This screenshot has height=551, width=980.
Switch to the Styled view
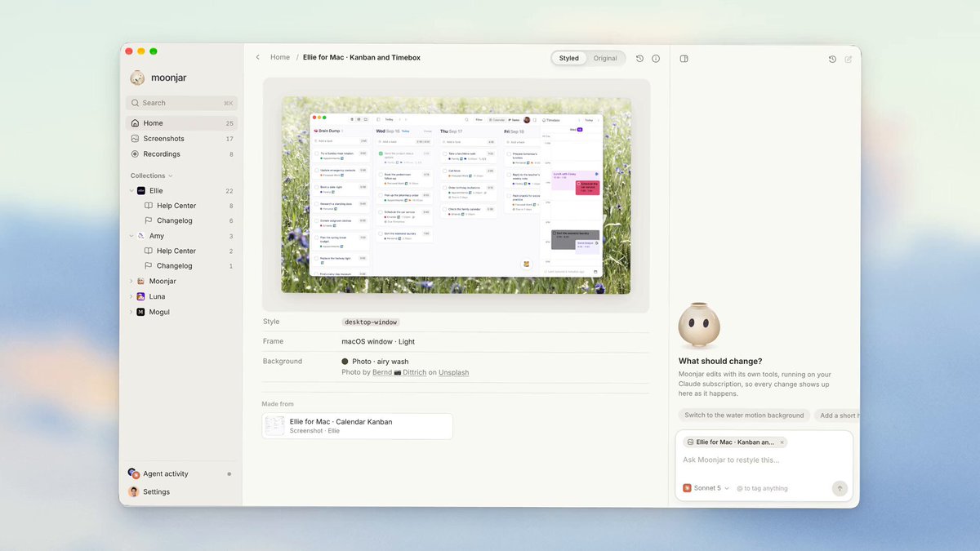(569, 59)
